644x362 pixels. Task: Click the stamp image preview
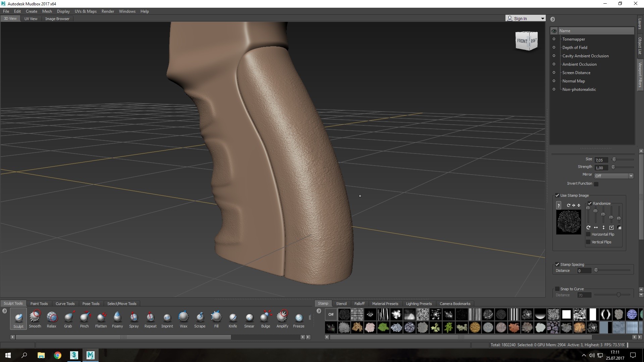click(569, 222)
